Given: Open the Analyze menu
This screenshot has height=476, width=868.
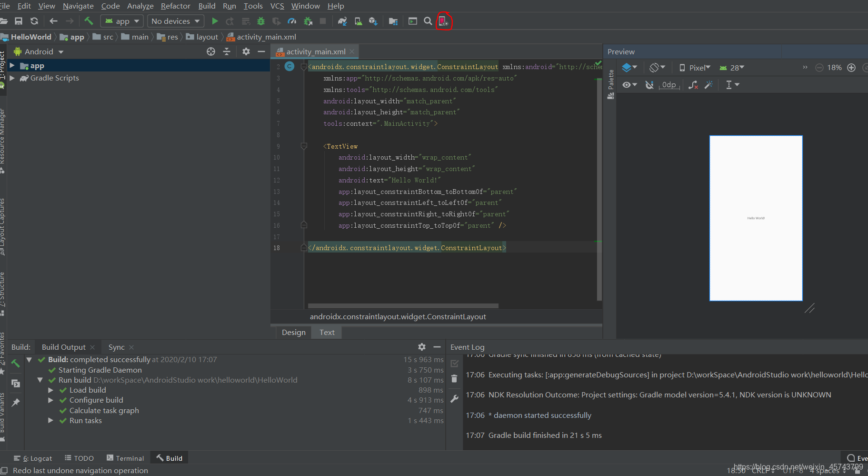Looking at the screenshot, I should point(140,6).
